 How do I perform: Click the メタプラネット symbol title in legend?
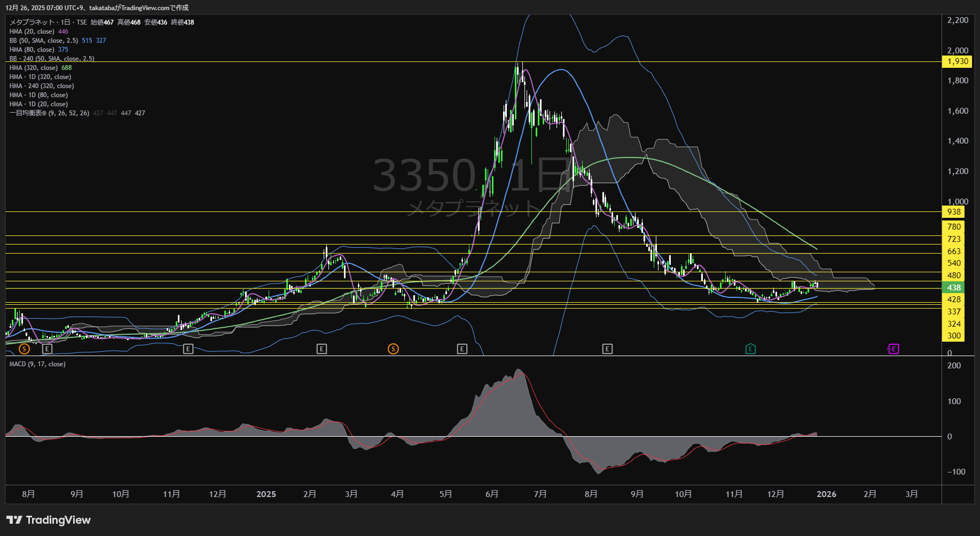pos(32,22)
